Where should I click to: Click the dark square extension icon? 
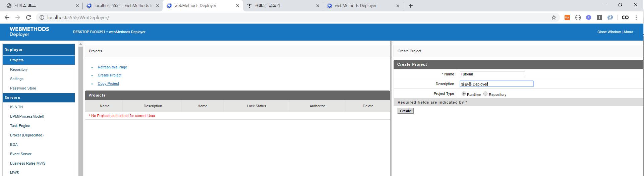tap(599, 17)
